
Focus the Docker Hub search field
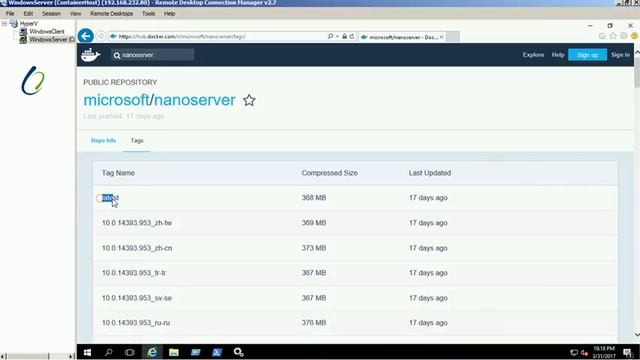[153, 55]
